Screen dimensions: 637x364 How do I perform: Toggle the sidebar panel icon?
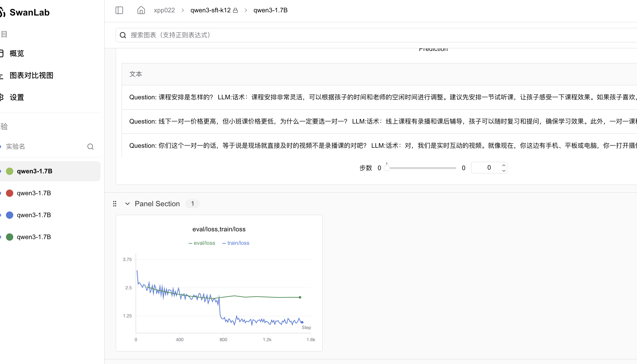coord(119,10)
